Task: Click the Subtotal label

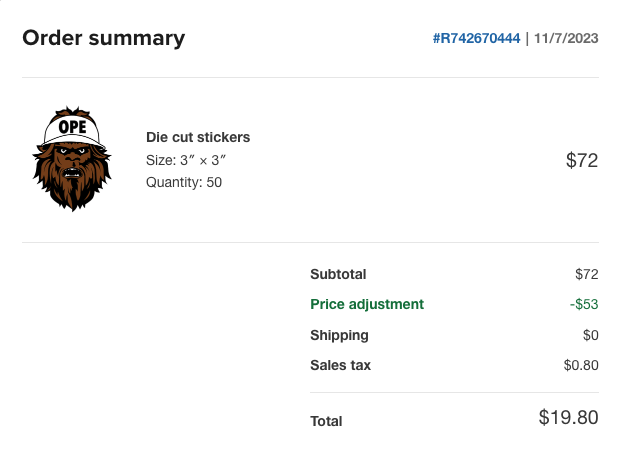Action: tap(338, 274)
